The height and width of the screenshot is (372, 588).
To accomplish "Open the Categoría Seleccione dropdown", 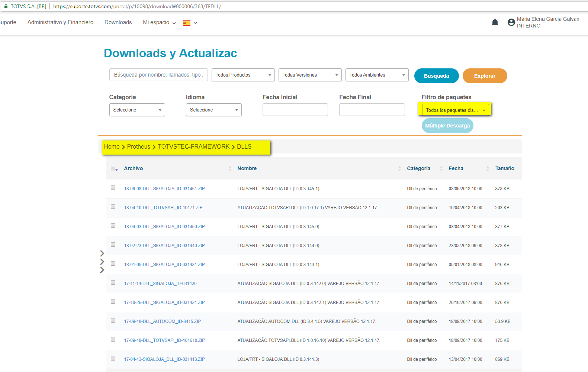I will (137, 110).
